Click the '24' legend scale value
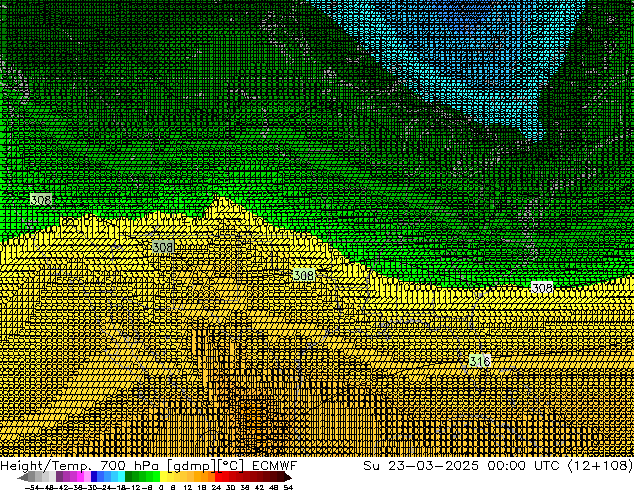Viewport: 634px width, 490px height. click(216, 488)
